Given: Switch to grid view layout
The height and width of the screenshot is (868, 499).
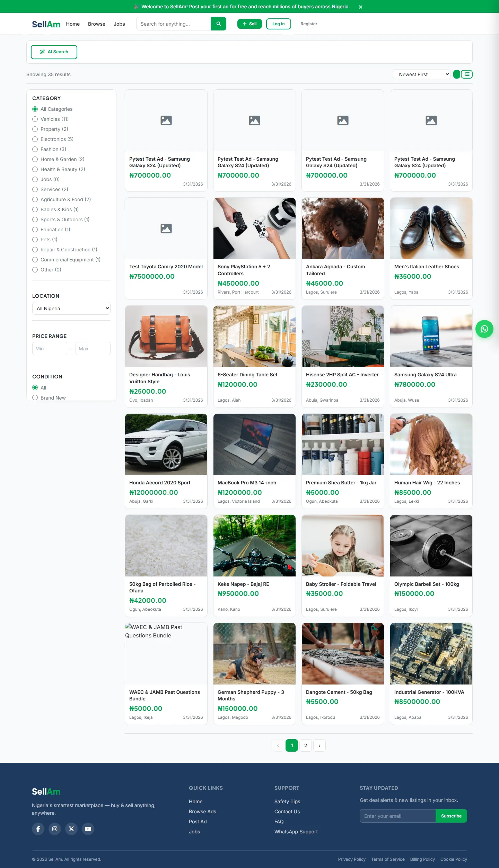Looking at the screenshot, I should (x=457, y=74).
